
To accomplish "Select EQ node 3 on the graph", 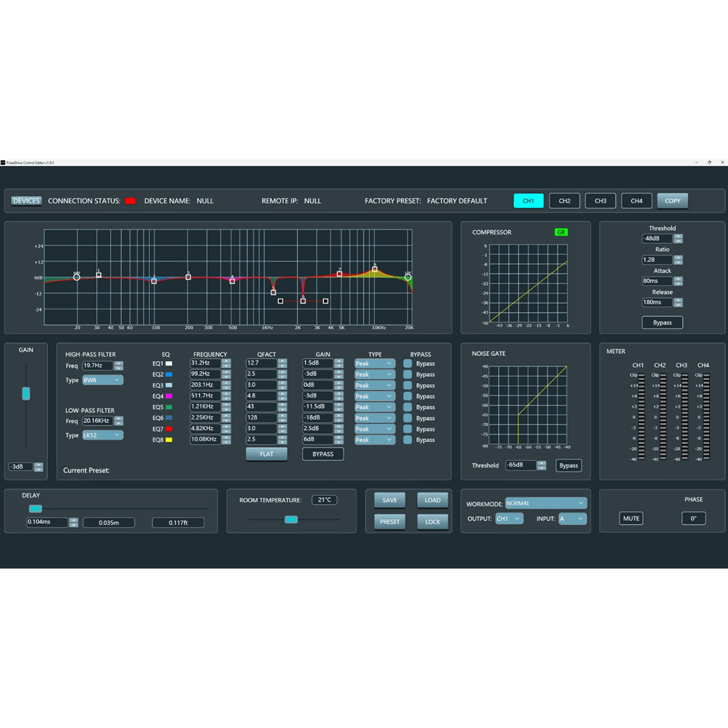I will tap(188, 277).
